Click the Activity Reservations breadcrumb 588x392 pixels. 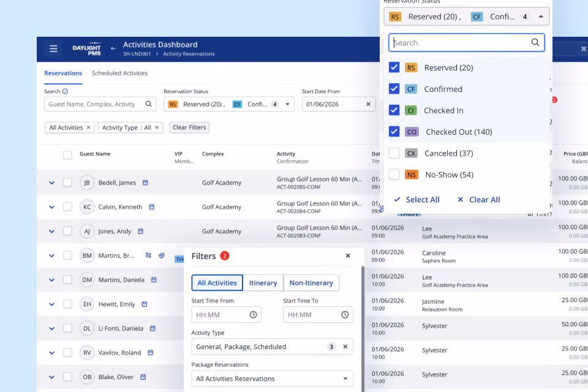pos(189,54)
